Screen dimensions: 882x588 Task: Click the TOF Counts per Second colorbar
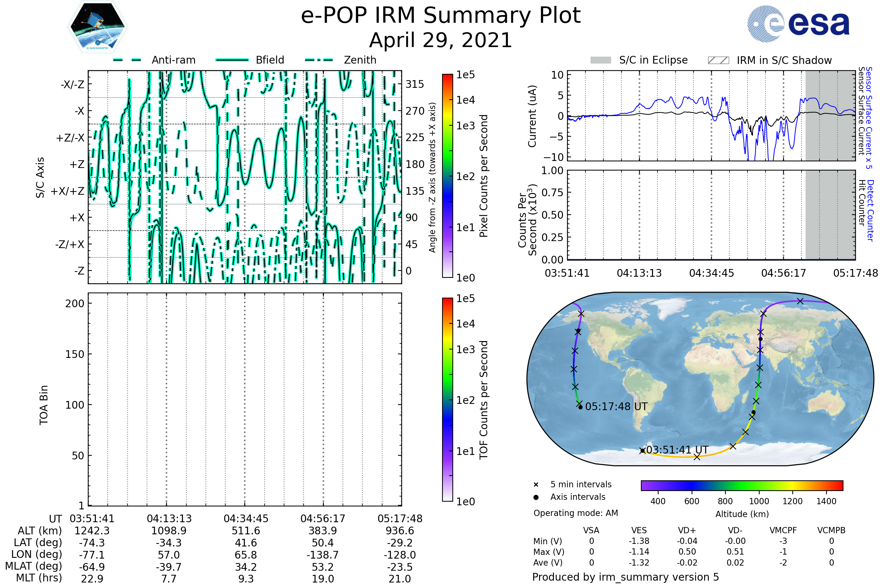tap(447, 399)
